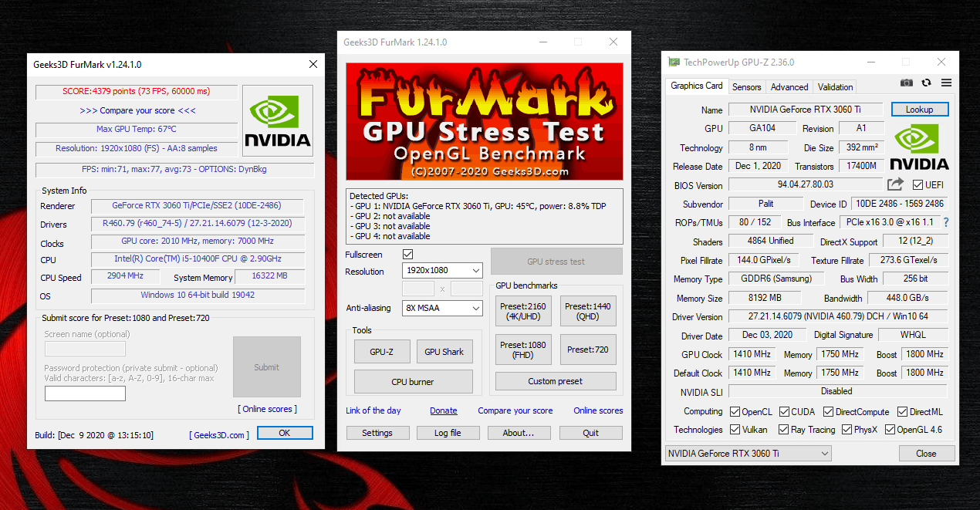Image resolution: width=980 pixels, height=510 pixels.
Task: Click NVIDIA logo in FurMark score window
Action: click(x=278, y=120)
